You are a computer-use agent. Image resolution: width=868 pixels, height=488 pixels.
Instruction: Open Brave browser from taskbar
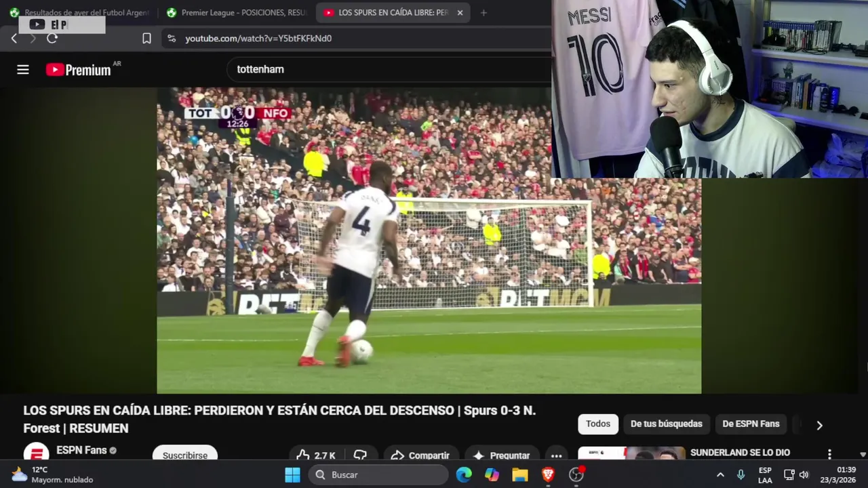point(548,474)
